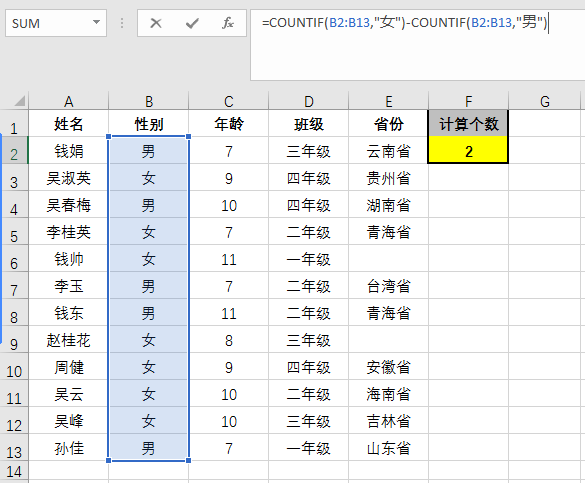The height and width of the screenshot is (483, 585).
Task: Select column C header
Action: [229, 101]
